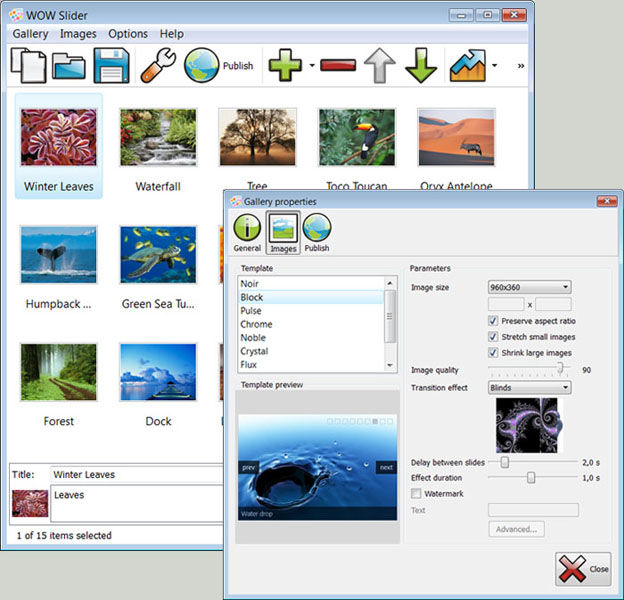The image size is (624, 600).
Task: Click the water drop template preview image
Action: tap(317, 468)
